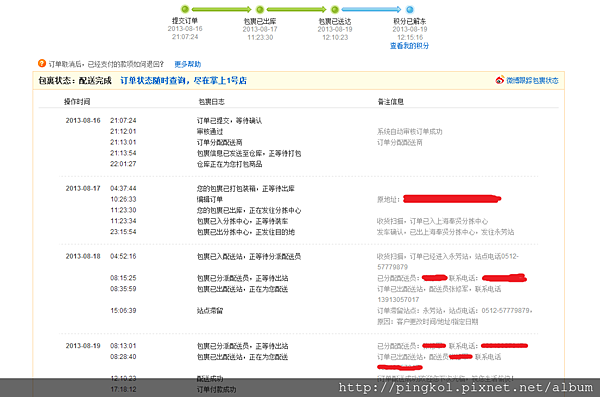The height and width of the screenshot is (397, 600).
Task: Click the 备注信息 column header
Action: click(x=391, y=101)
